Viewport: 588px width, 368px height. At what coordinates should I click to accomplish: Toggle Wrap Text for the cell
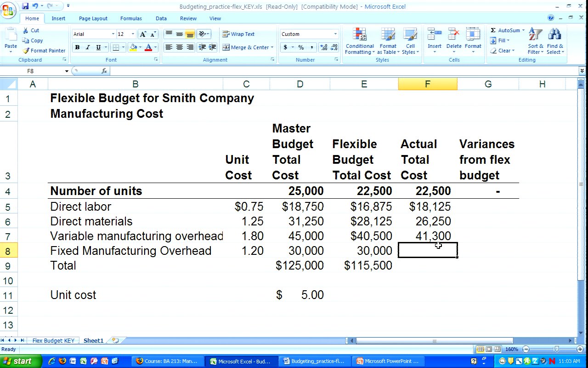[x=238, y=34]
